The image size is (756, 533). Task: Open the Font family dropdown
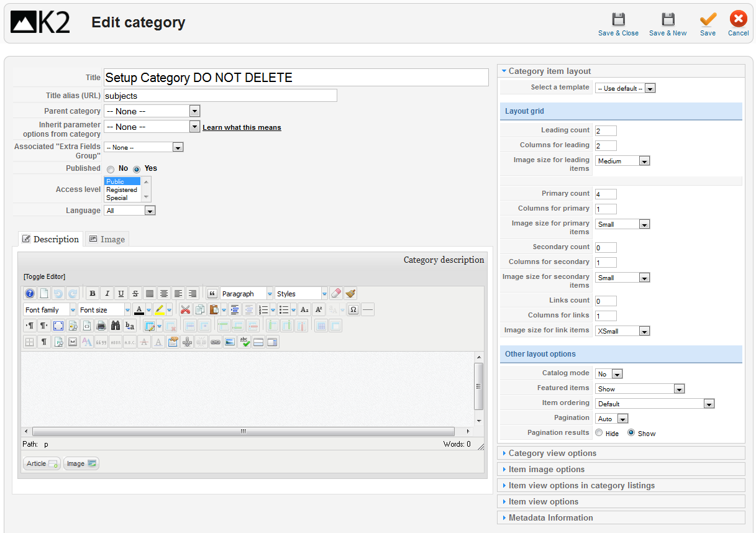(x=50, y=310)
